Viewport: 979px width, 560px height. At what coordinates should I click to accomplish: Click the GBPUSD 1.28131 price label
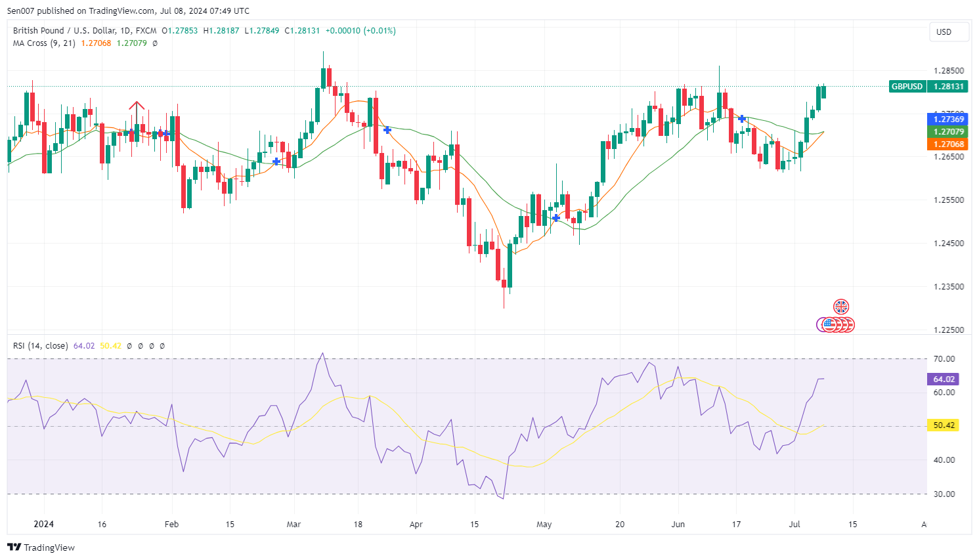click(x=928, y=86)
